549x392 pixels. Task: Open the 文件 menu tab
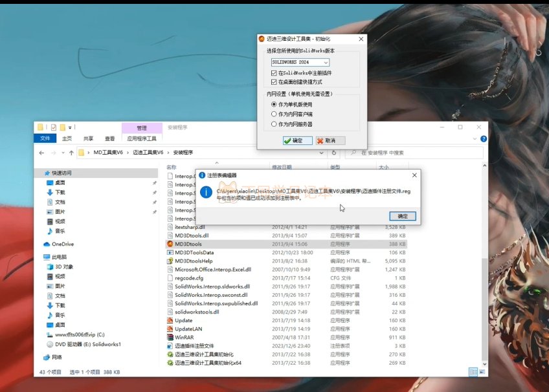click(45, 138)
